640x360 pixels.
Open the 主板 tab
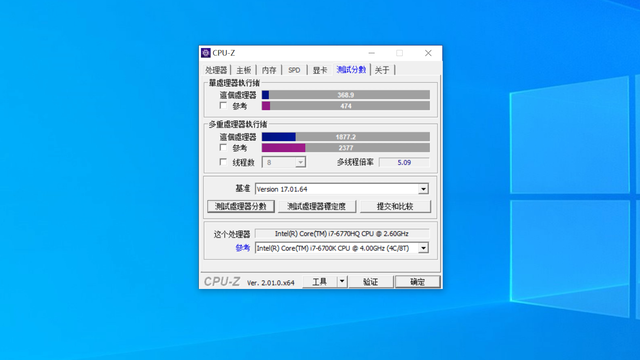tap(244, 70)
